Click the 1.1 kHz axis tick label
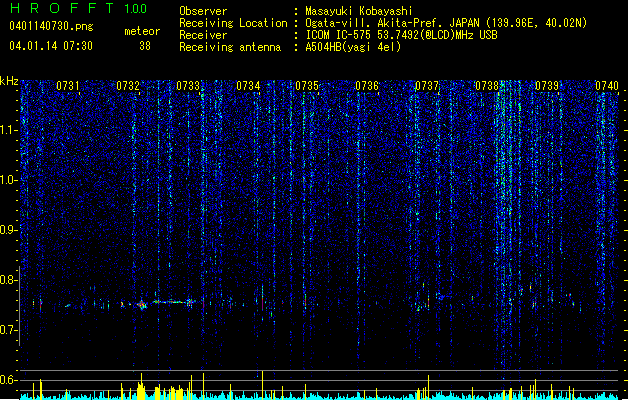The height and width of the screenshot is (400, 629). coord(8,130)
